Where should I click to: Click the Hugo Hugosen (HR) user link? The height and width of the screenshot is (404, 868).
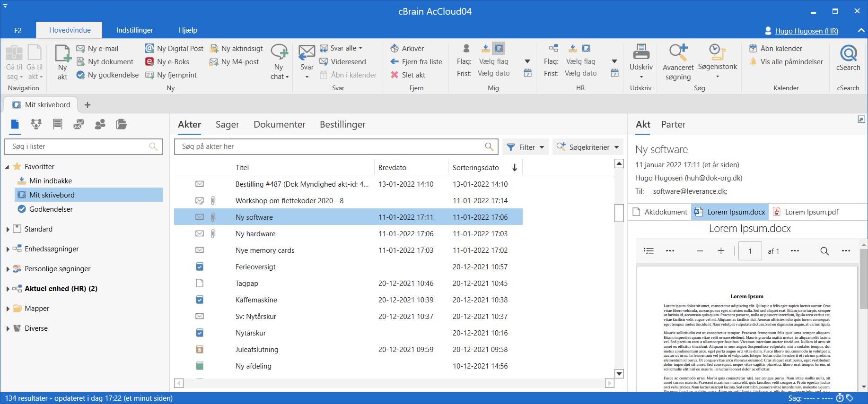[807, 31]
